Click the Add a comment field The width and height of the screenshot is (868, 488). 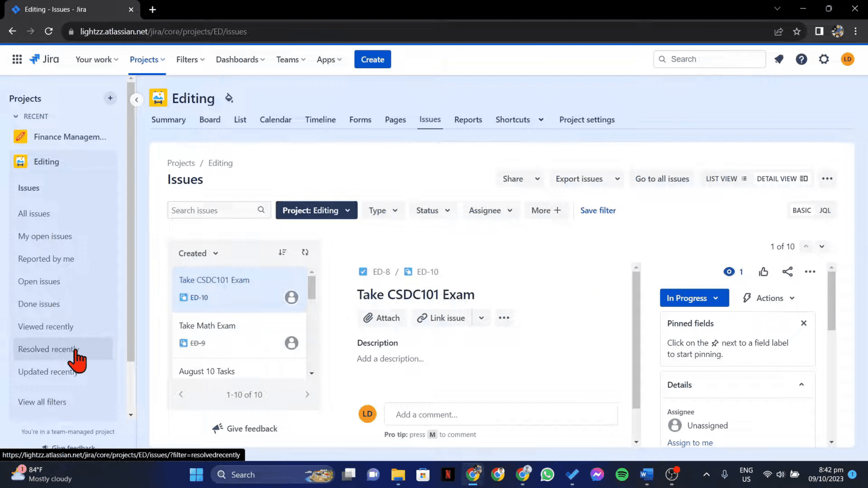pyautogui.click(x=501, y=414)
